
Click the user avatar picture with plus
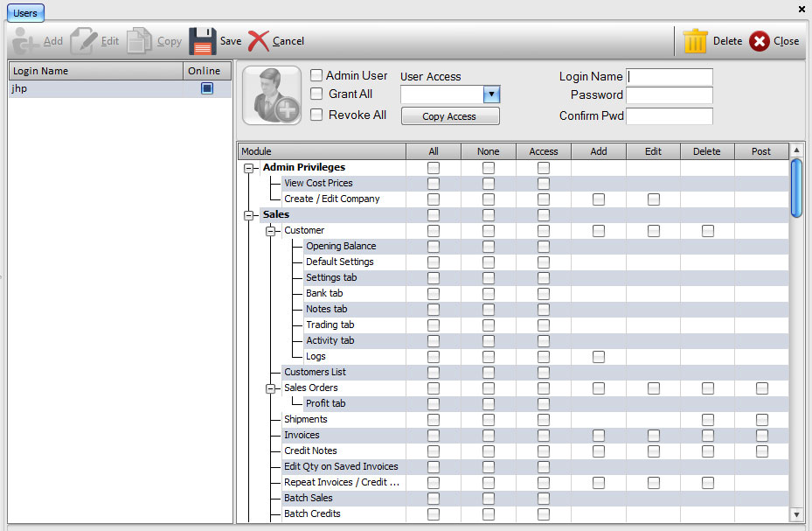click(272, 95)
